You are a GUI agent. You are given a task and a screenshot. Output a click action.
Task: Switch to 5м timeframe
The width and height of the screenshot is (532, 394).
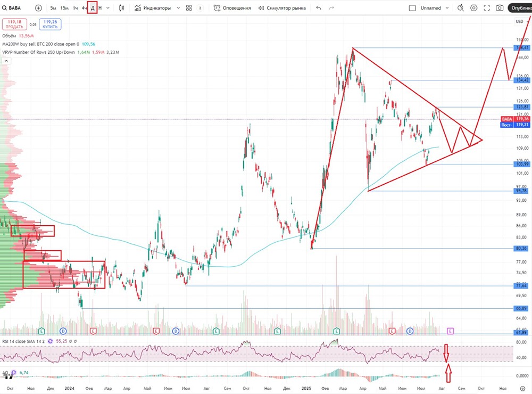[53, 8]
